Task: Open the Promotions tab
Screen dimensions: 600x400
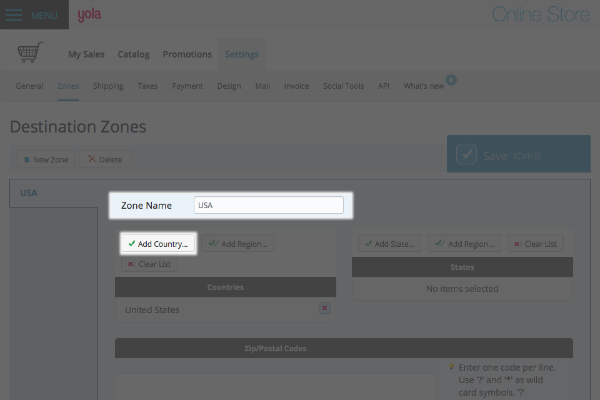Action: tap(187, 54)
